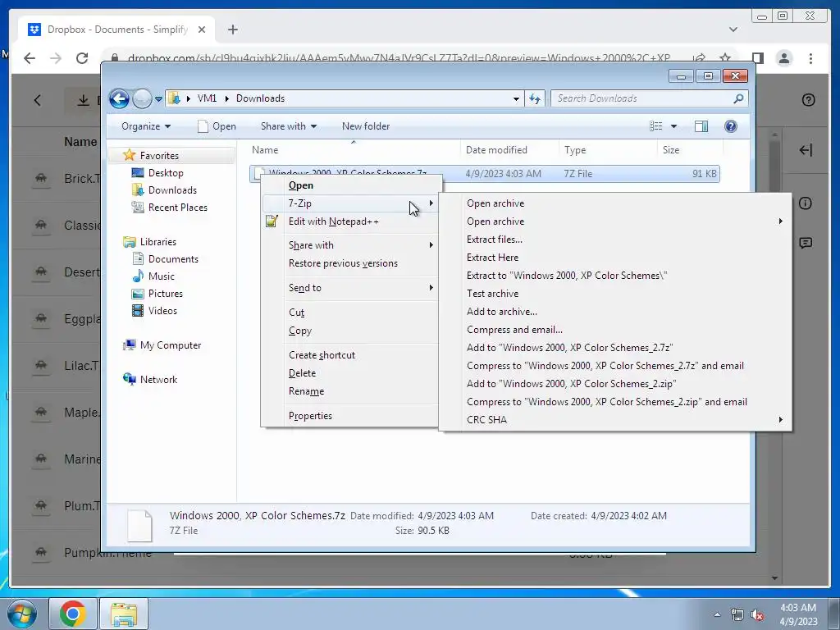Choose Add to archive...
Image resolution: width=840 pixels, height=630 pixels.
pyautogui.click(x=615, y=312)
